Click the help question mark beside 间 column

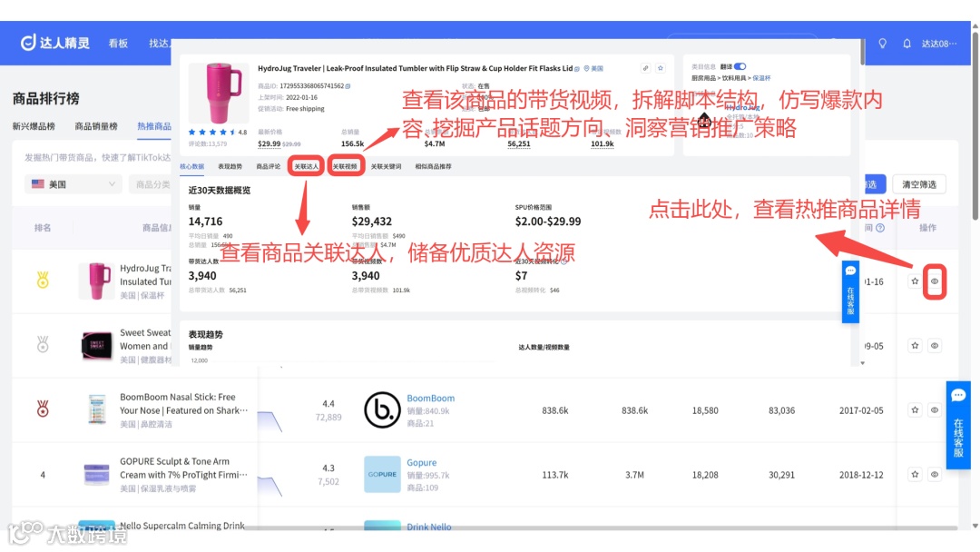tap(880, 228)
